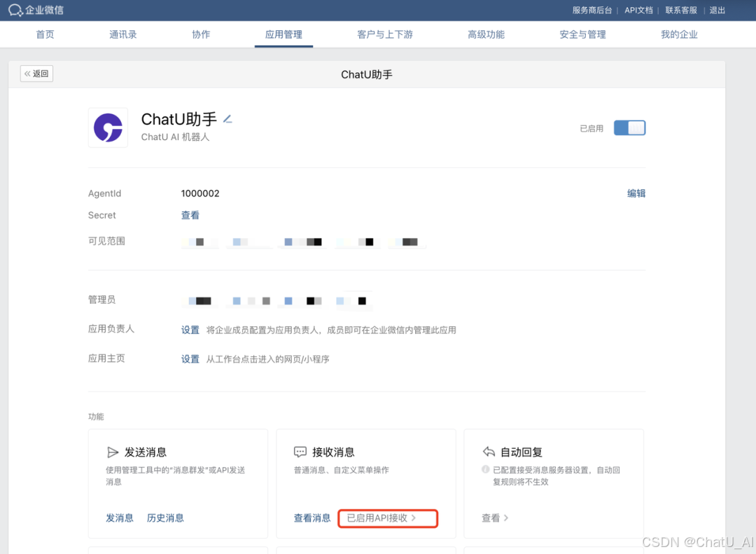Viewport: 756px width, 554px height.
Task: Click the 发消息 link
Action: 120,518
